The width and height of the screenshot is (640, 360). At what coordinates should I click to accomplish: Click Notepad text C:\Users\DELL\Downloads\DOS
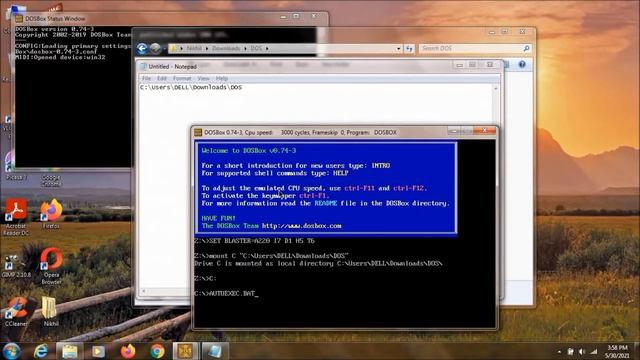point(191,87)
